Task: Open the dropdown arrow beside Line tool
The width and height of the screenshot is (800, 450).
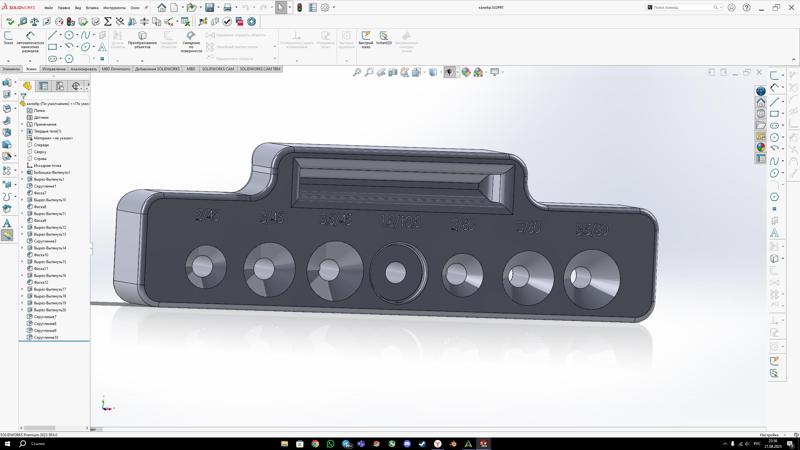Action: click(x=60, y=35)
